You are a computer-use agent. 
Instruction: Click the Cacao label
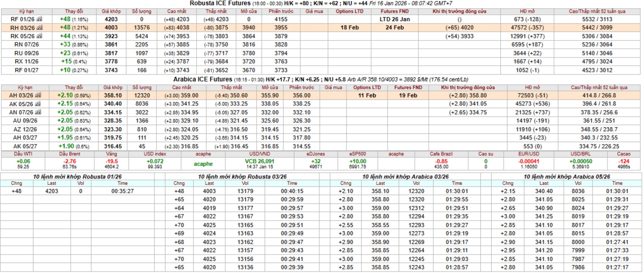point(624,154)
